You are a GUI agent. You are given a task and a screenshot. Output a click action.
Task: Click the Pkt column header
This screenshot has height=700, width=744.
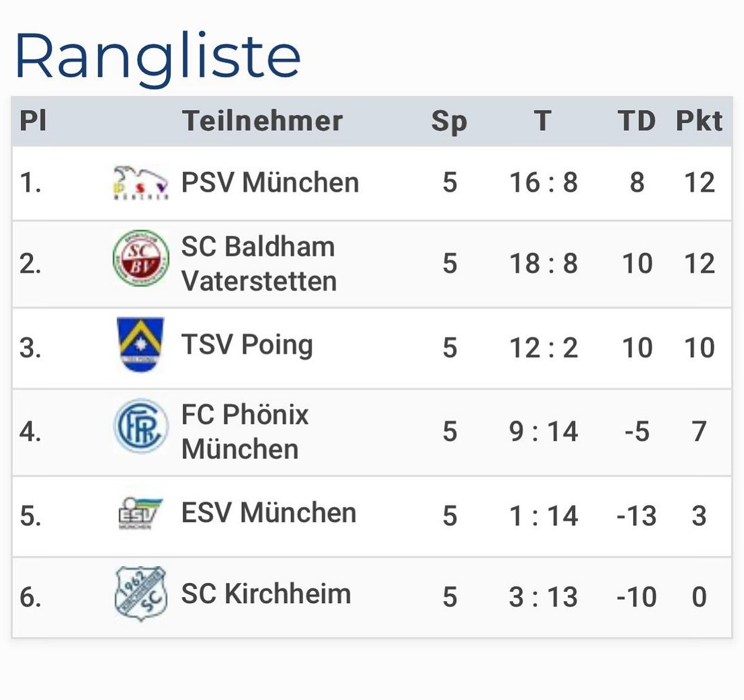[x=699, y=121]
